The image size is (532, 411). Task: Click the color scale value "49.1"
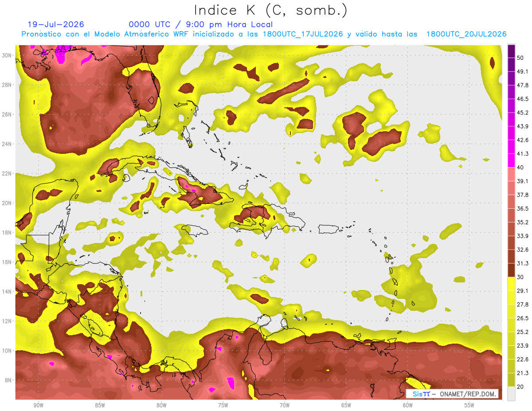[x=522, y=71]
